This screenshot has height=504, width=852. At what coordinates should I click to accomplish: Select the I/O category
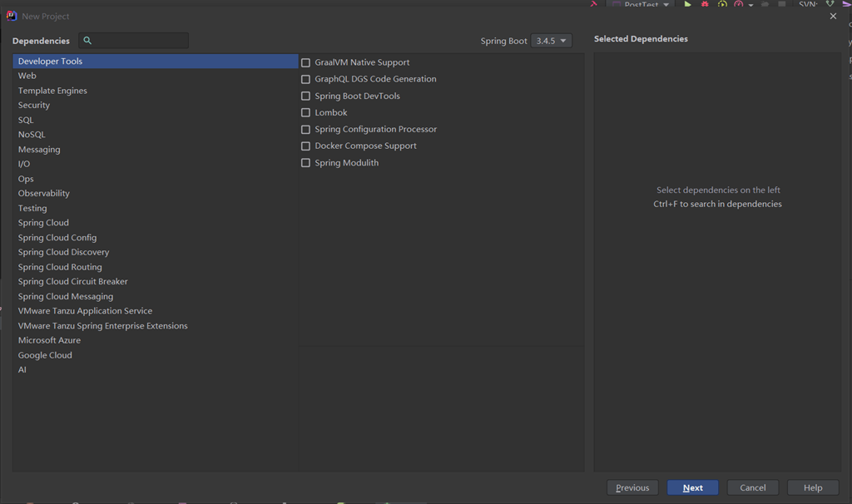pyautogui.click(x=156, y=164)
